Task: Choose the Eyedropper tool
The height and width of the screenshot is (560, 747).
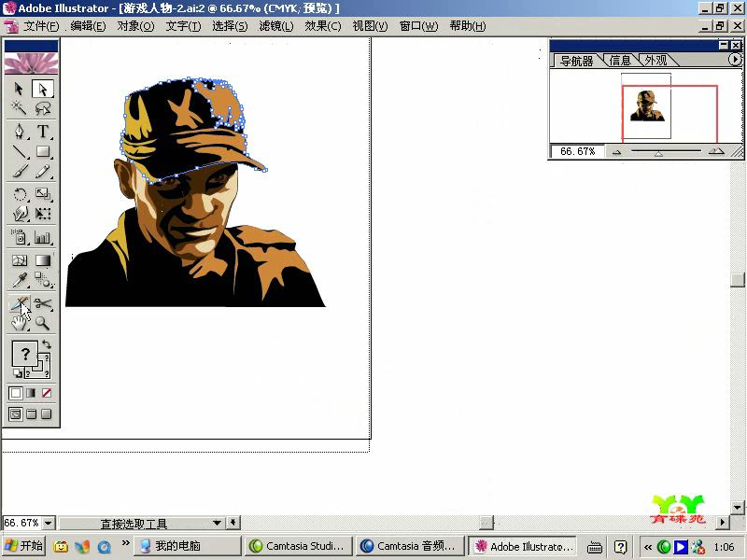Action: coord(19,280)
